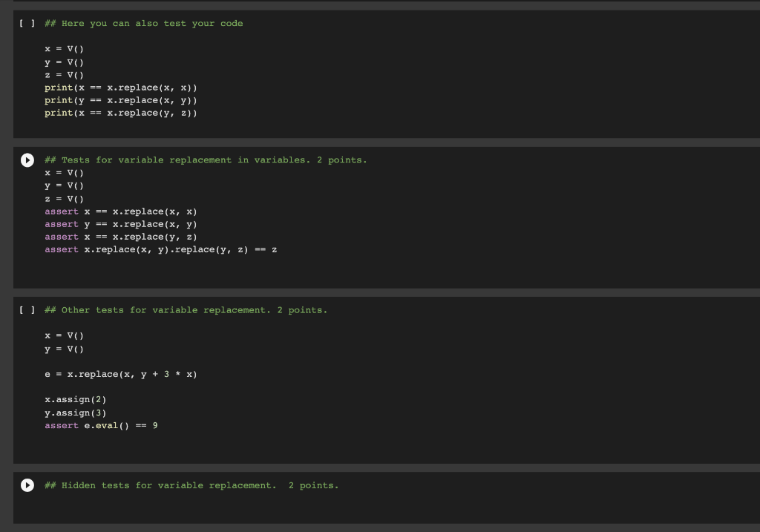Image resolution: width=760 pixels, height=532 pixels.
Task: Click the execution bracket on the first cell
Action: [25, 23]
